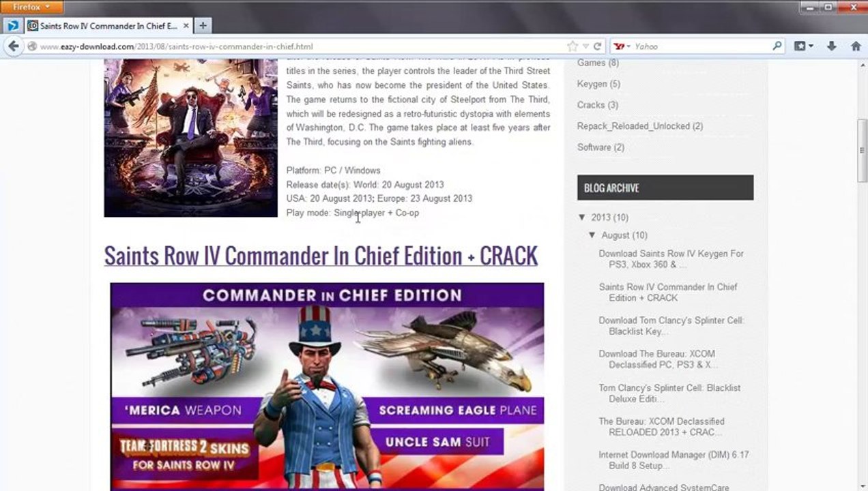Image resolution: width=868 pixels, height=491 pixels.
Task: Open the Downloads arrow button
Action: pos(831,46)
